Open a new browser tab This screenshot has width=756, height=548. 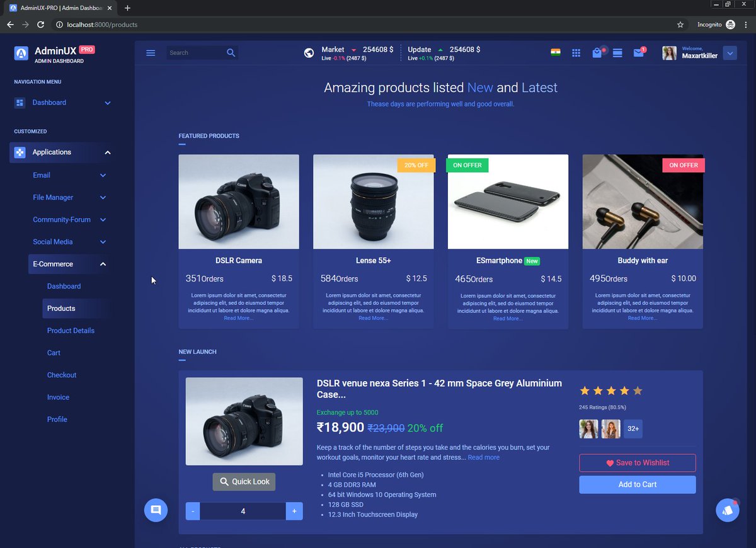tap(127, 8)
